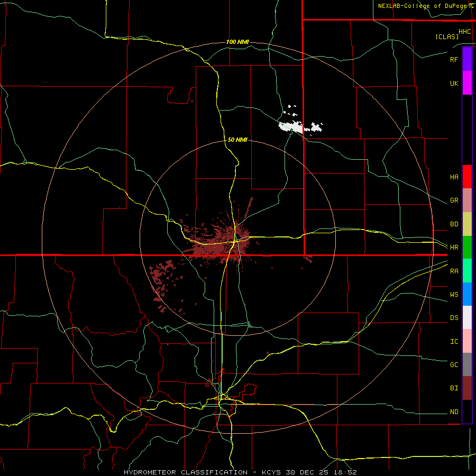Click the IC legend label

tap(454, 342)
